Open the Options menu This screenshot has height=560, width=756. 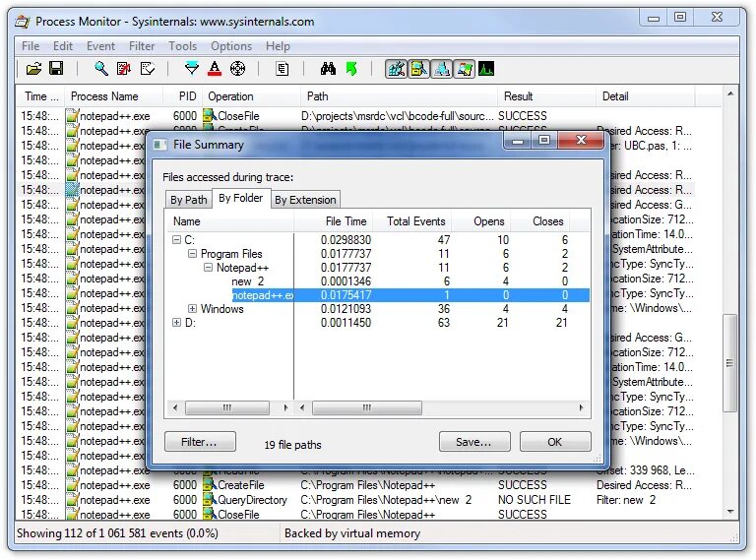pos(231,46)
